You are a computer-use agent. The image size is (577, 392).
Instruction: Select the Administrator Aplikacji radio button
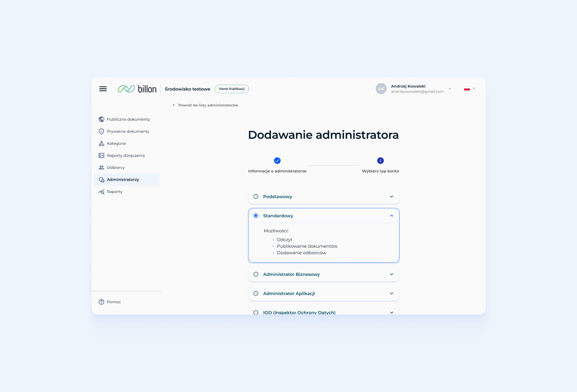click(x=256, y=294)
